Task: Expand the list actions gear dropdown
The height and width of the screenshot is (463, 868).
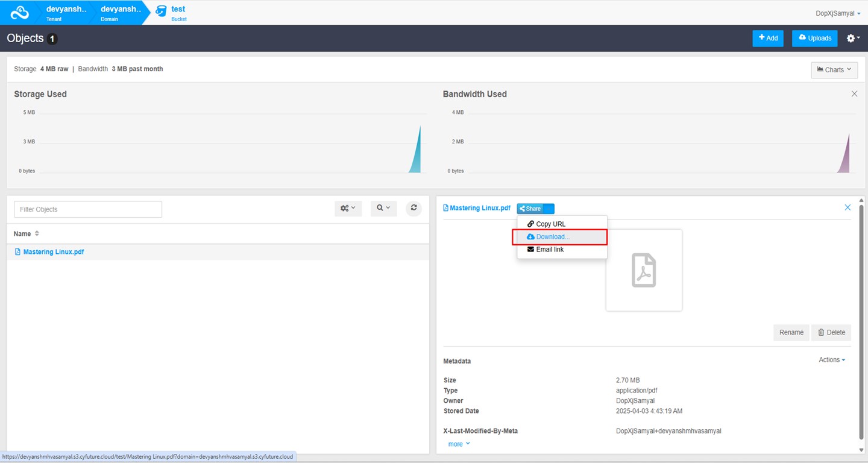Action: (348, 208)
